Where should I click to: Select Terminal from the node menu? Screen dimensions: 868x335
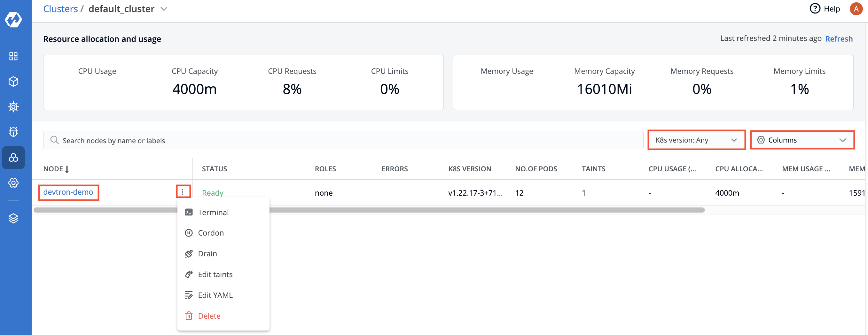coord(213,212)
